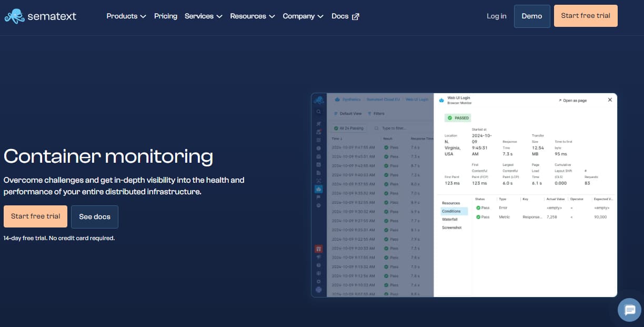The height and width of the screenshot is (327, 644).
Task: Click the green check on the 9:47:55 AM row
Action: pos(386,147)
